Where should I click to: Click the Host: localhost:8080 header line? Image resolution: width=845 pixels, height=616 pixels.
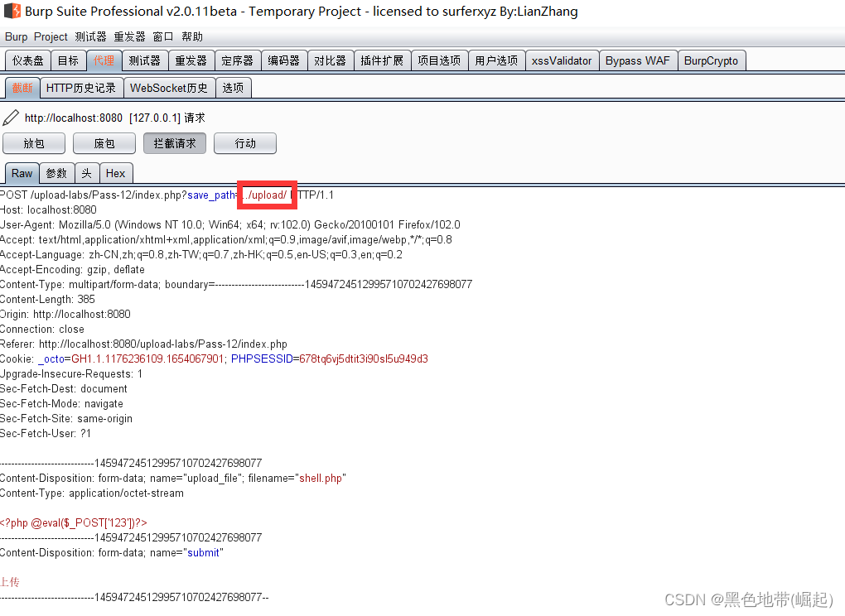click(x=49, y=210)
